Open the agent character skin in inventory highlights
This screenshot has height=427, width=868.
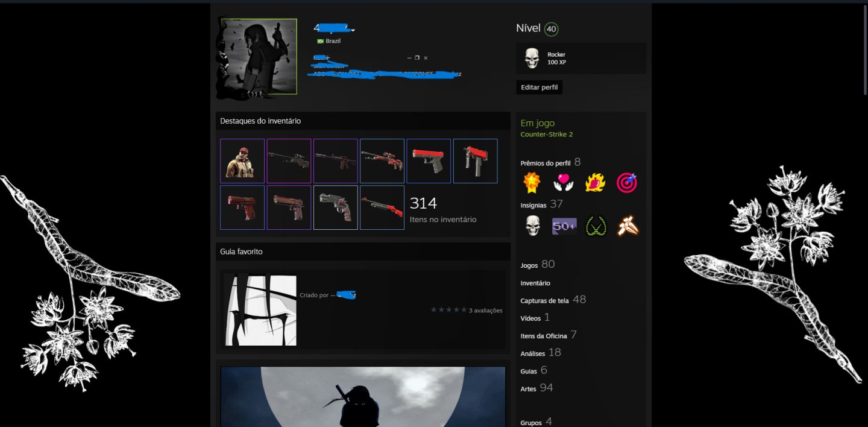click(x=242, y=161)
